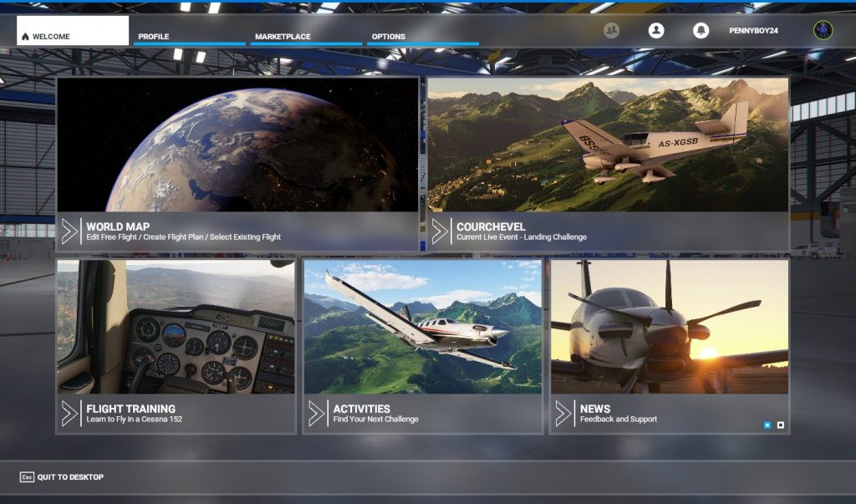Screen dimensions: 856x504
Task: Open the Welcome home tab
Action: (73, 31)
